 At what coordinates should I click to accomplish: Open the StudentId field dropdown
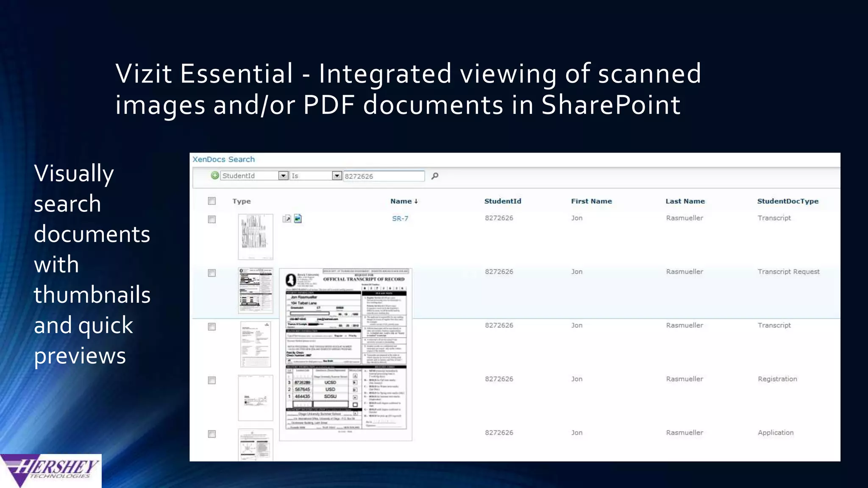[x=283, y=175]
